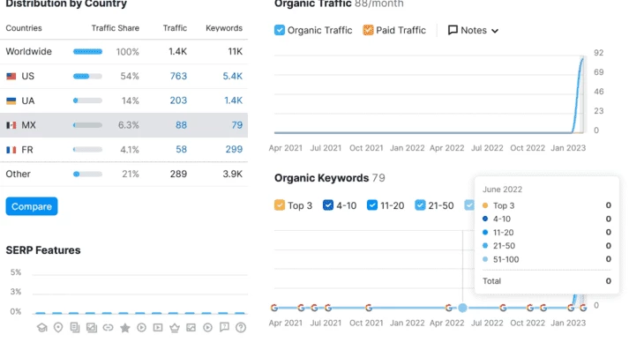Image resolution: width=644 pixels, height=342 pixels.
Task: Select the location pin SERP feature icon
Action: (x=58, y=328)
